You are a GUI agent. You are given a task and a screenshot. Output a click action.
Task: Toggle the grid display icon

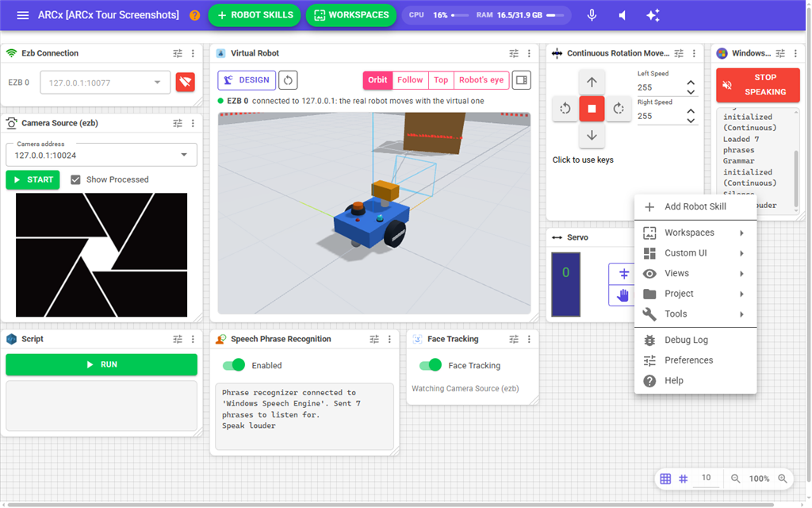pos(665,479)
